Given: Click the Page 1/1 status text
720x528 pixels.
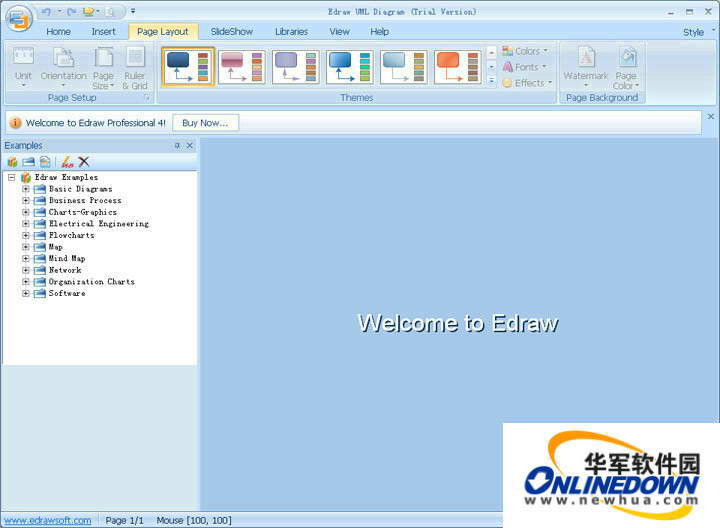Looking at the screenshot, I should click(124, 520).
